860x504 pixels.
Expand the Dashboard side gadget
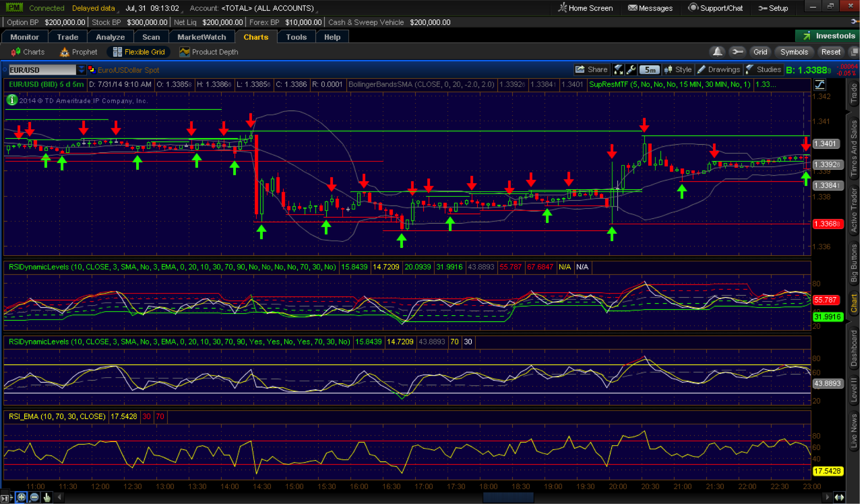(x=854, y=348)
